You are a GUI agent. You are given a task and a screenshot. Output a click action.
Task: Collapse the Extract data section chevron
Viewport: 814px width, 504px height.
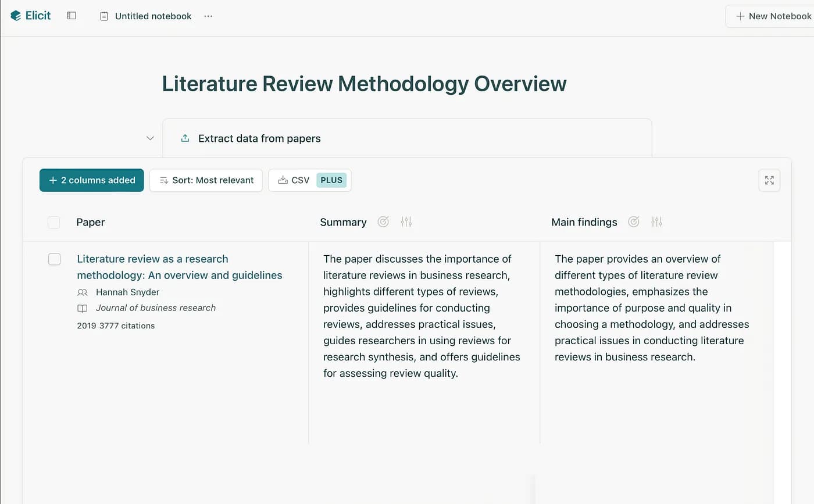click(150, 138)
